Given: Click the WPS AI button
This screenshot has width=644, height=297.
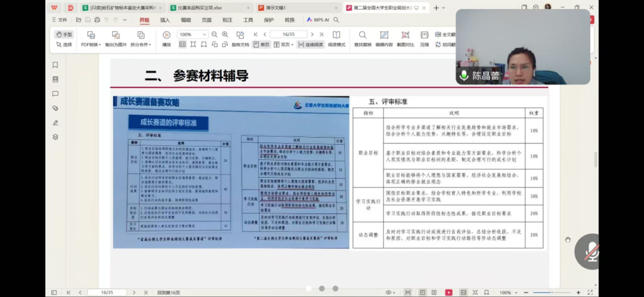Looking at the screenshot, I should tap(318, 20).
